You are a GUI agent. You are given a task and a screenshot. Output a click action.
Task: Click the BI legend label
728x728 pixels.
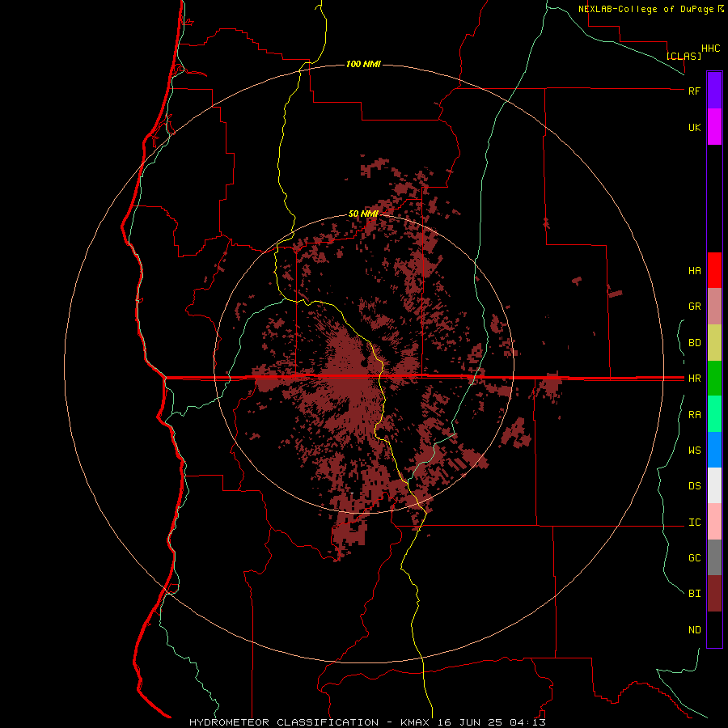[x=694, y=594]
